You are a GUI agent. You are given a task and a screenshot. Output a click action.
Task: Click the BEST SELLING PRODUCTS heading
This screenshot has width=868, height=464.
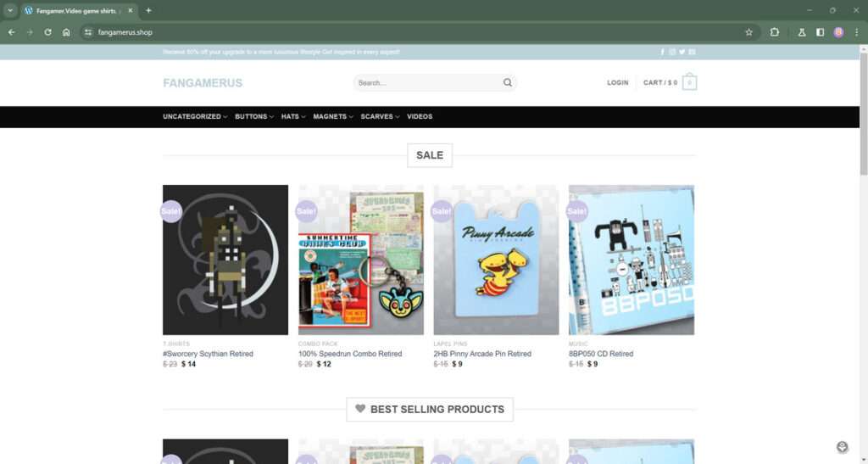click(x=430, y=409)
